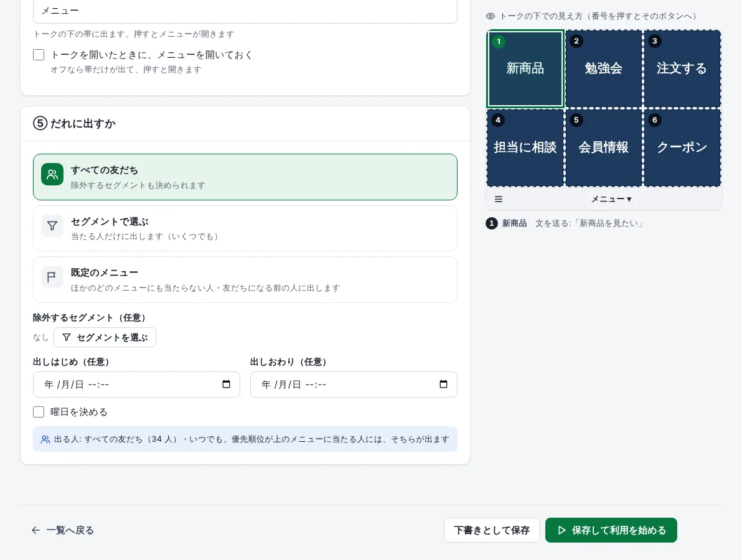Click number badge 5 on 会員情報 tile
742x560 pixels.
[x=576, y=119]
